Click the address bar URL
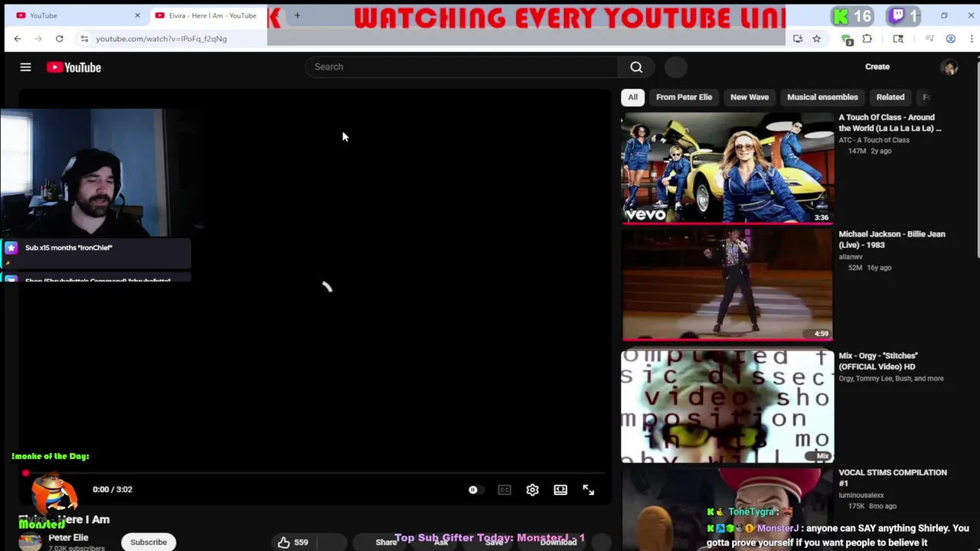Image resolution: width=980 pixels, height=551 pixels. pos(162,38)
